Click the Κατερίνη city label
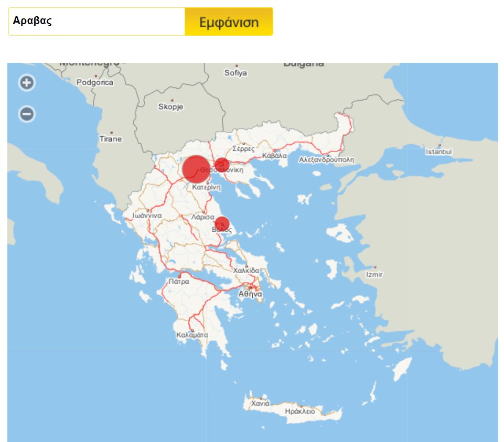The width and height of the screenshot is (504, 442). 207,187
